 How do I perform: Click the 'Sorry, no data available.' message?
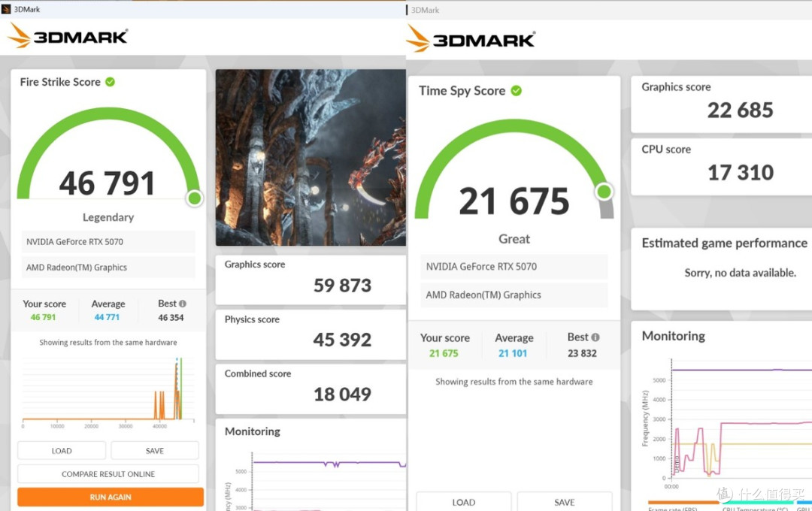(741, 273)
